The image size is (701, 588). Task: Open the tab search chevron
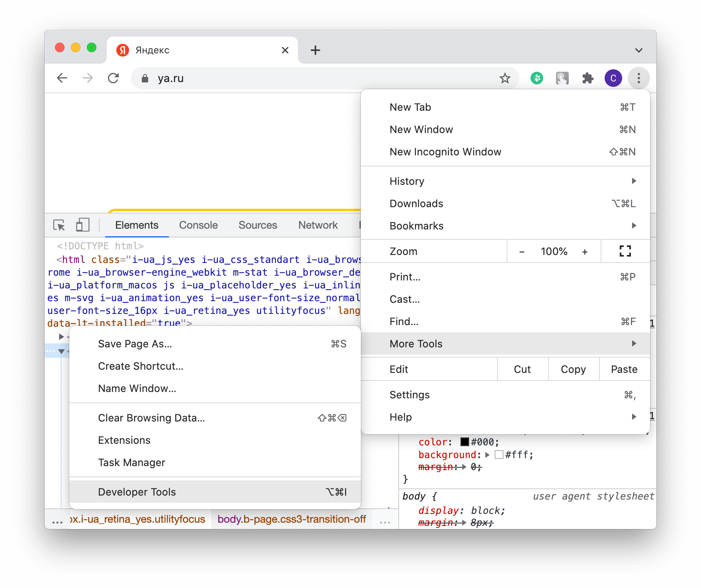(639, 50)
